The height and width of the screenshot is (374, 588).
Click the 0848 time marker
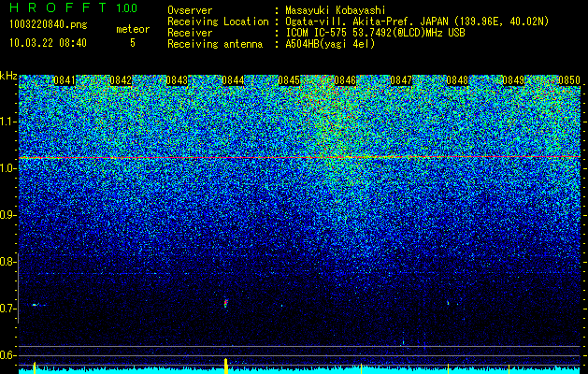coord(457,80)
